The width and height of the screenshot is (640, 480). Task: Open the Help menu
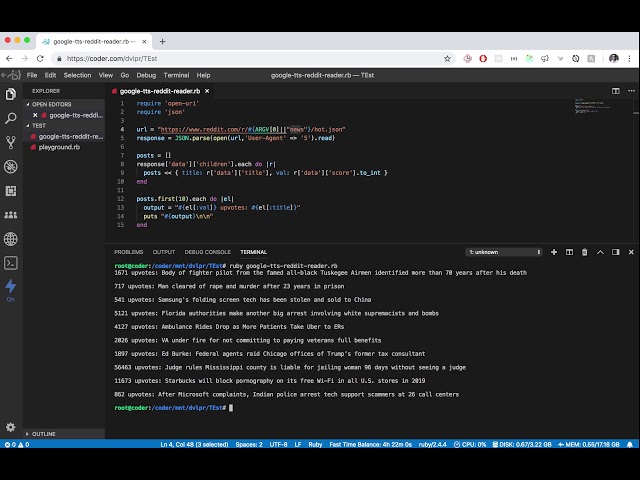(x=203, y=75)
